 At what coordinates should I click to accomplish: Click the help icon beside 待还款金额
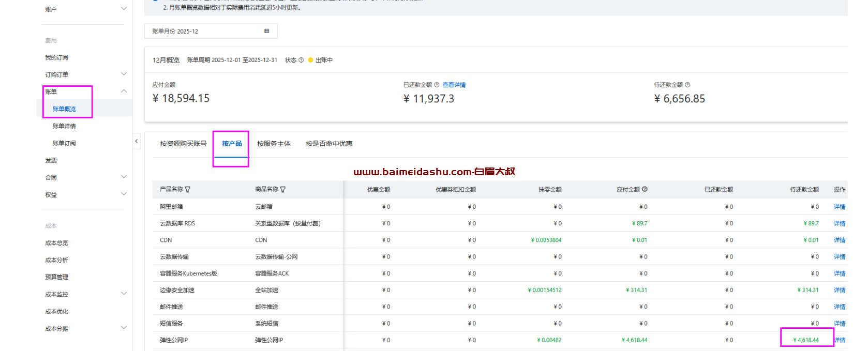(x=687, y=85)
